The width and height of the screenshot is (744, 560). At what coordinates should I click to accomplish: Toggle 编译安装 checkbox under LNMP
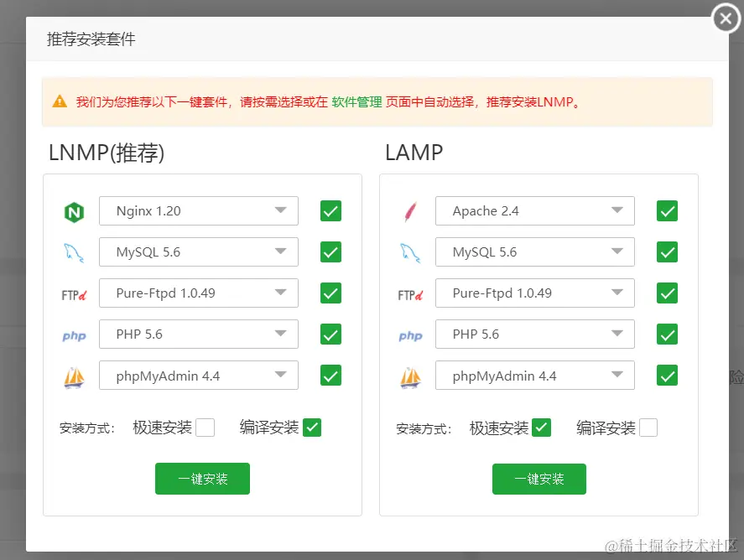point(312,428)
